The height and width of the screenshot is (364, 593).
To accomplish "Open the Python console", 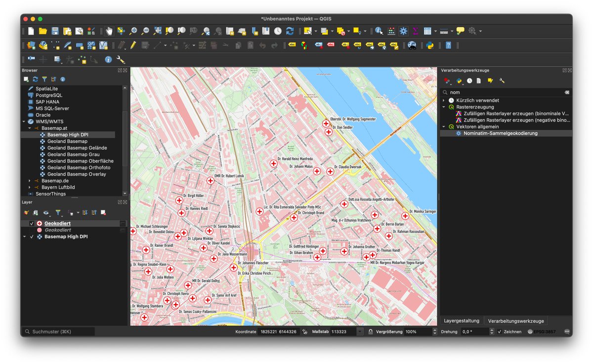I will pyautogui.click(x=430, y=45).
